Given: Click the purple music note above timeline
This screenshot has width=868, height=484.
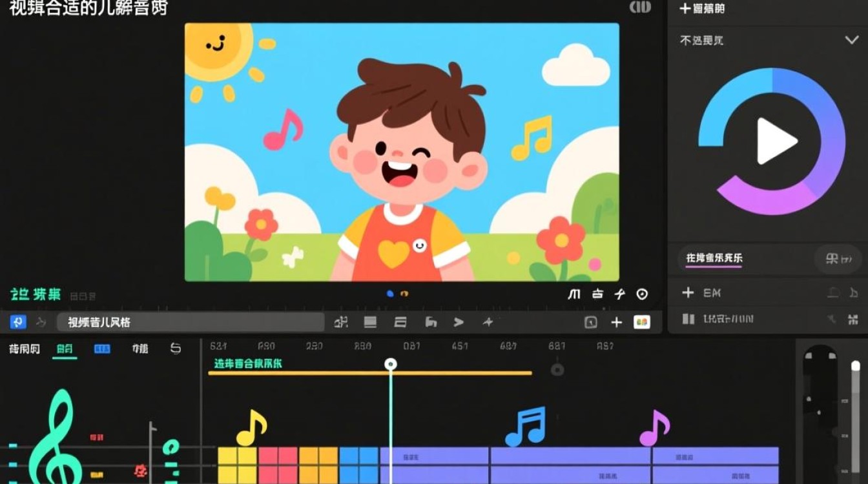Looking at the screenshot, I should (x=654, y=428).
